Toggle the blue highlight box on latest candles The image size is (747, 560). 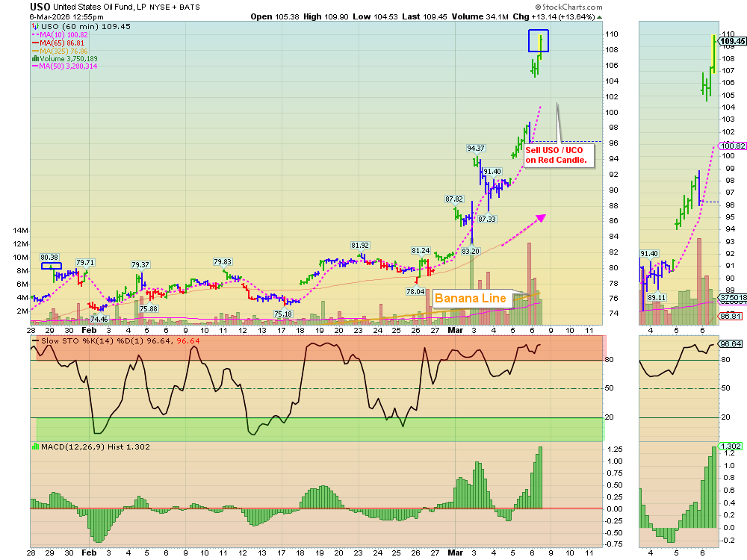(x=537, y=41)
